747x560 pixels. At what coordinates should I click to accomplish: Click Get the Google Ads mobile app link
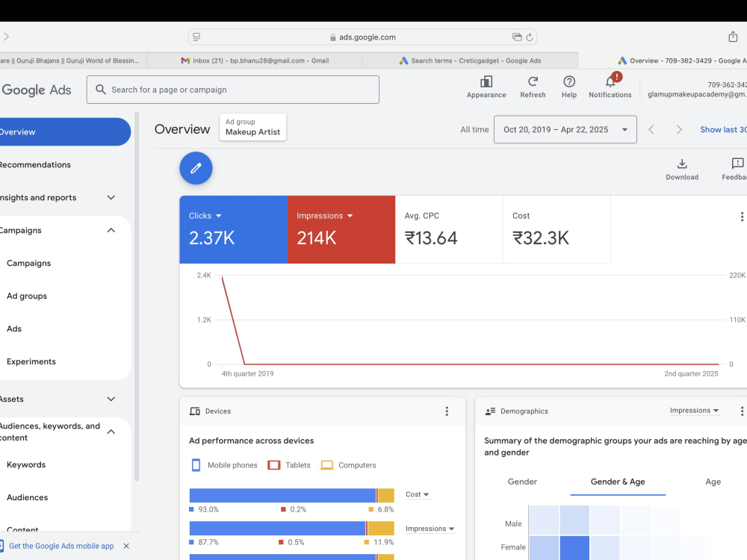[x=61, y=546]
